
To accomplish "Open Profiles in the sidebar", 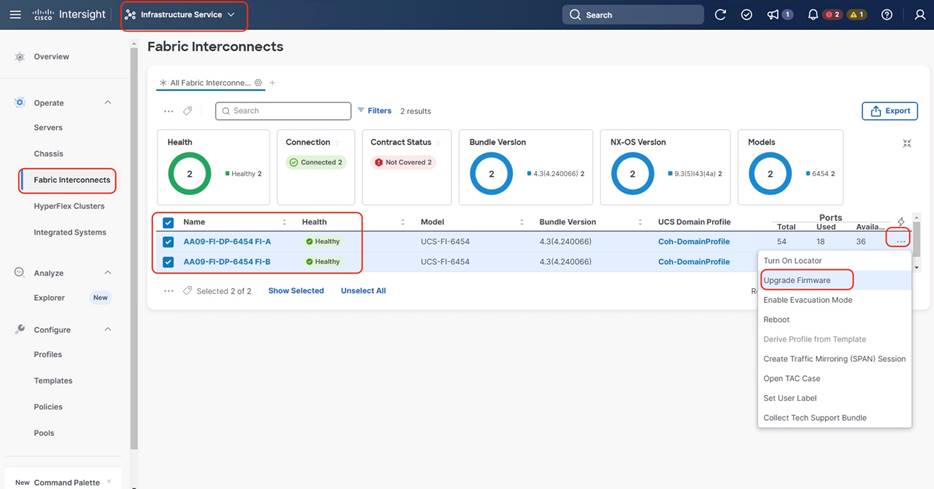I will 48,354.
